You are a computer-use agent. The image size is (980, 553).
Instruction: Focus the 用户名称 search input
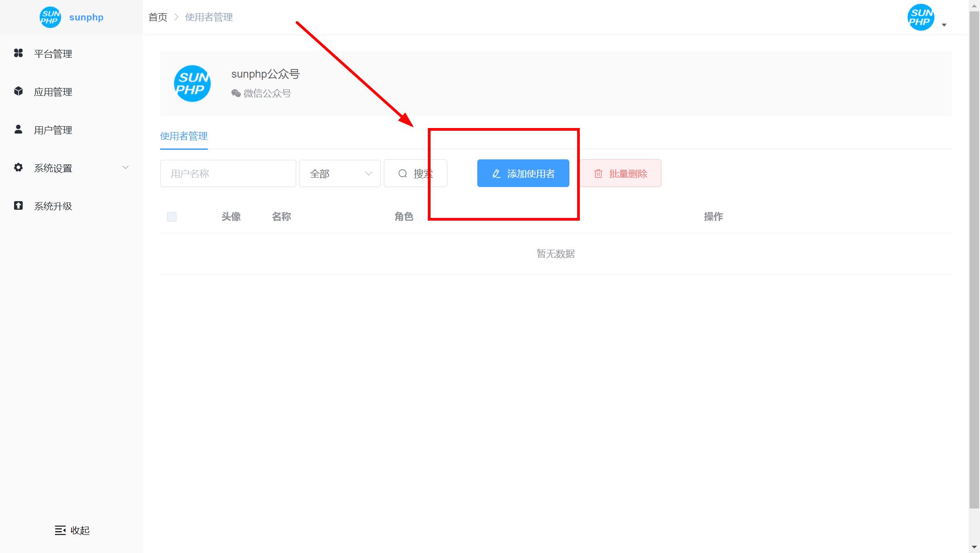click(x=228, y=173)
